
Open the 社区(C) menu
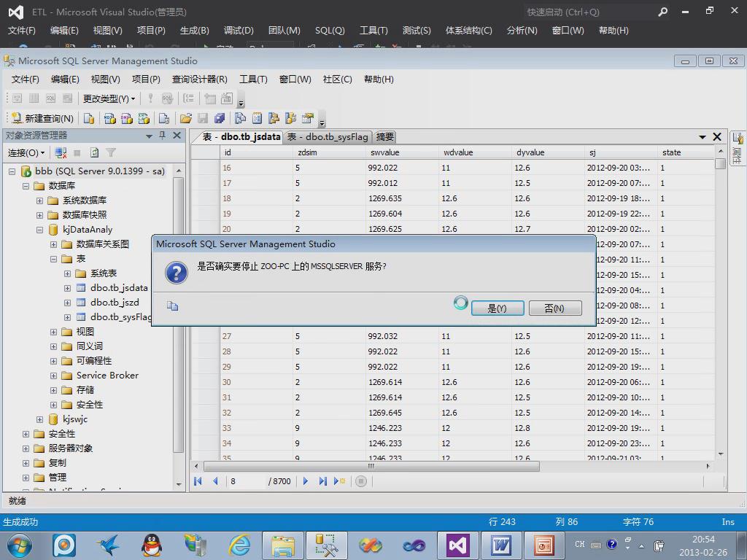point(337,79)
